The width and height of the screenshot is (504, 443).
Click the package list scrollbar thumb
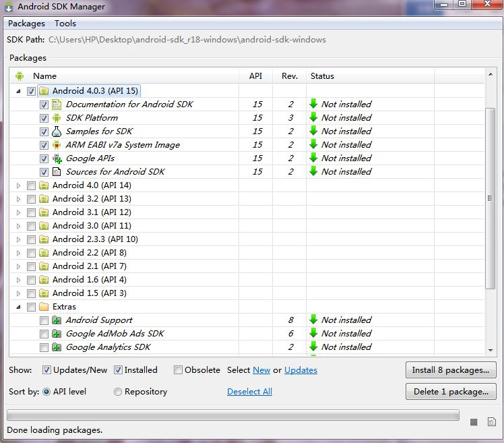coord(490,198)
